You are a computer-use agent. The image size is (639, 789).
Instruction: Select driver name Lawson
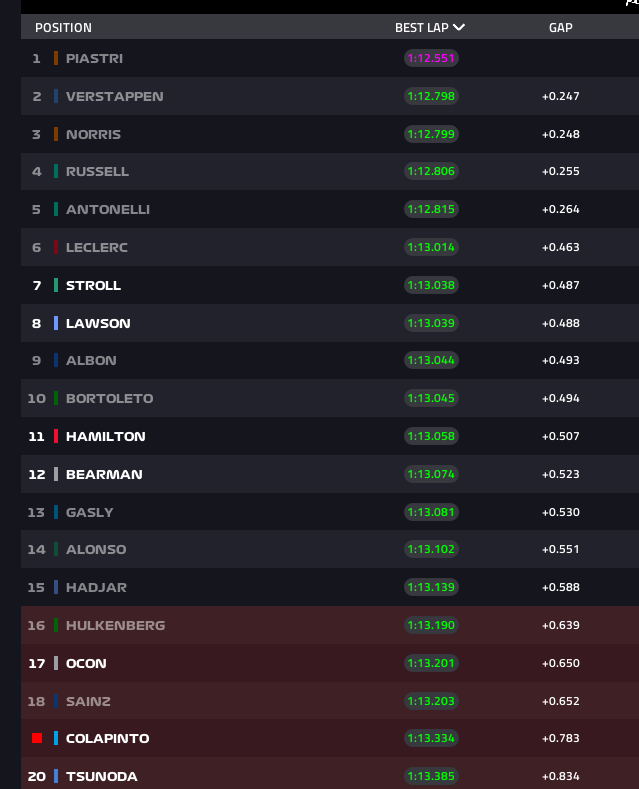98,323
